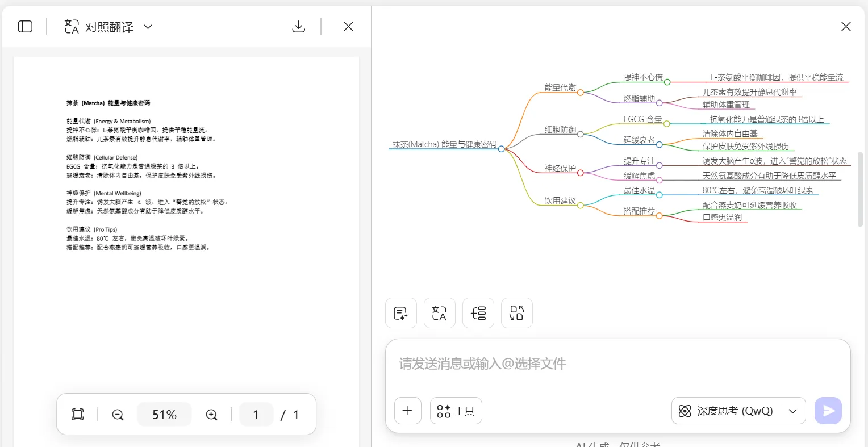The image size is (868, 447).
Task: Zoom out the document with the minus magnifier
Action: click(118, 415)
